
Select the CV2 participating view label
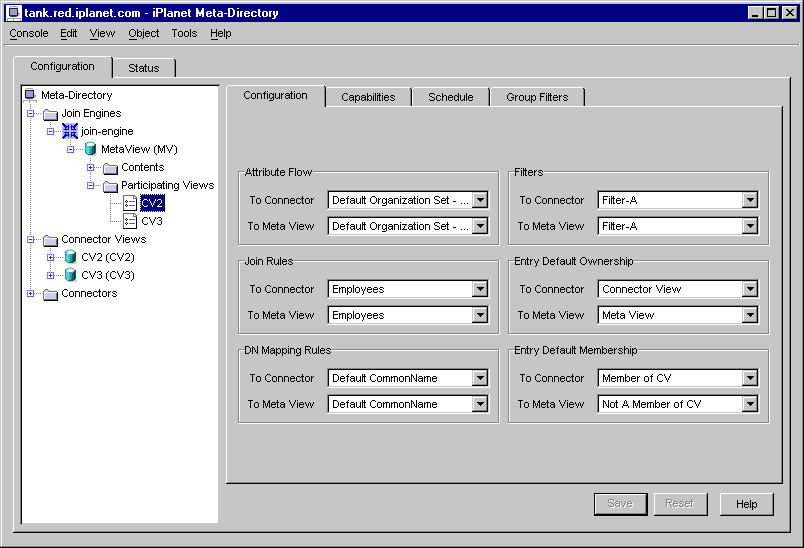coord(152,203)
